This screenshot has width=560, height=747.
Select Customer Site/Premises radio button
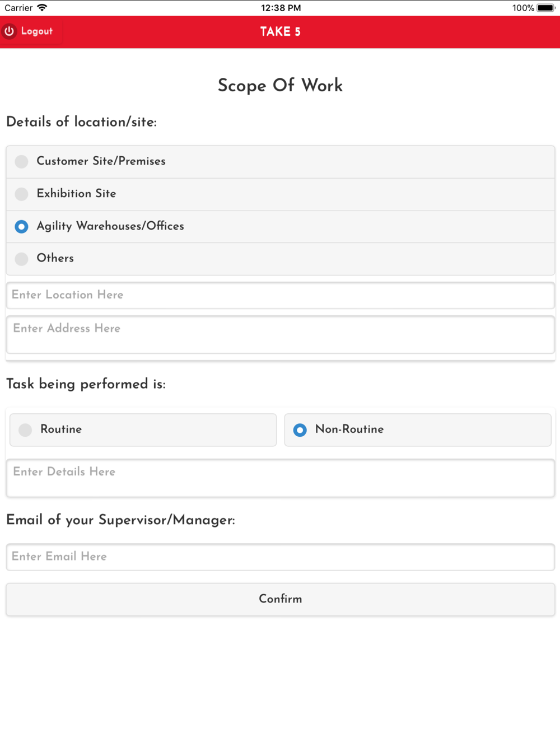21,162
